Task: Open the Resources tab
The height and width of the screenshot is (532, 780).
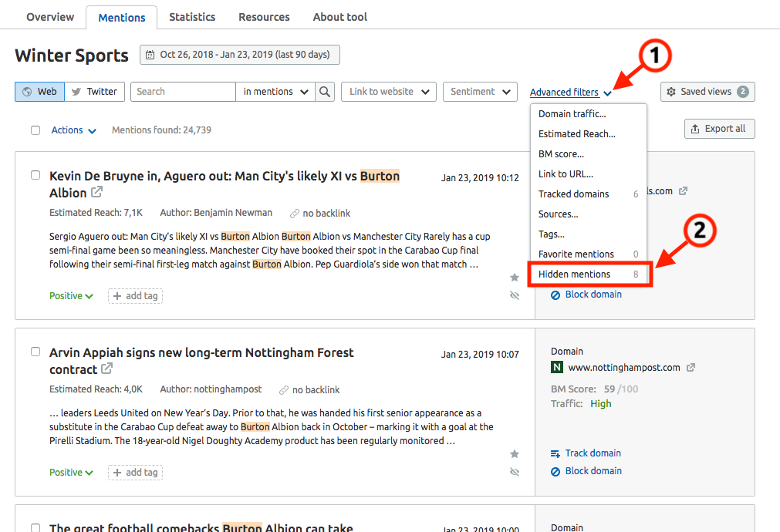Action: [264, 17]
